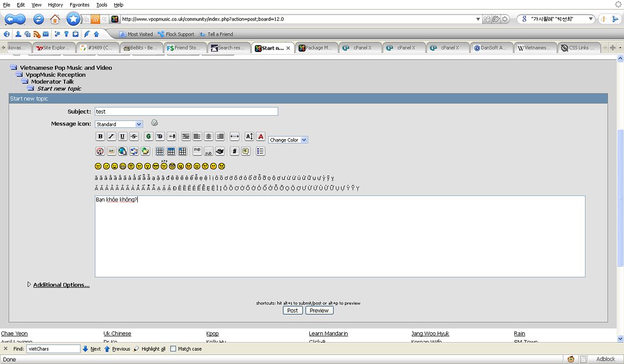
Task: Apply underline formatting to the message
Action: [x=123, y=137]
